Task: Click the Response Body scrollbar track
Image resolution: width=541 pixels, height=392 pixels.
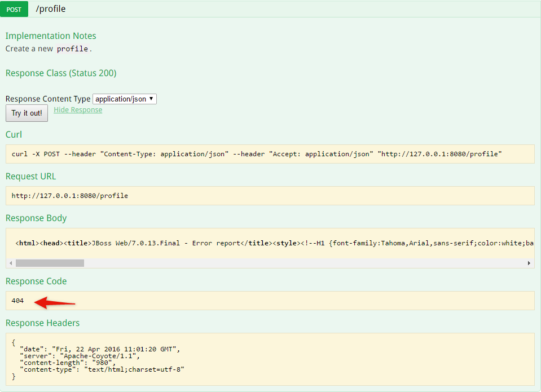Action: tap(304, 263)
